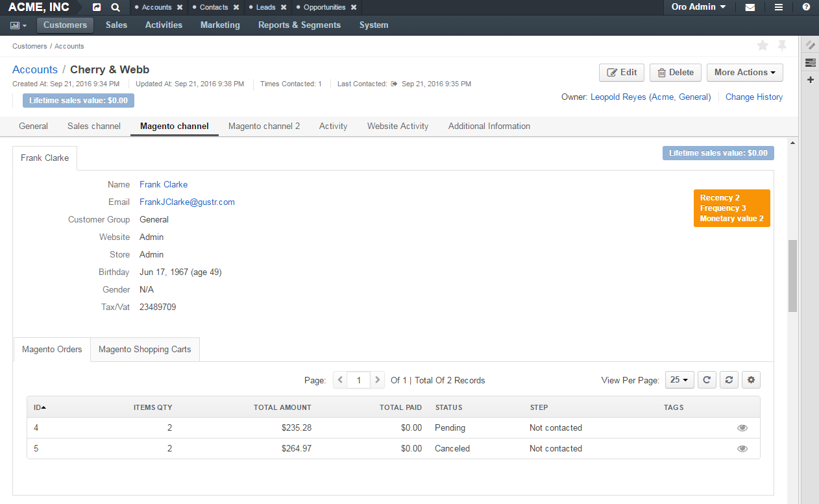The height and width of the screenshot is (504, 819).
Task: Close the Accounts pinned tab
Action: [180, 7]
